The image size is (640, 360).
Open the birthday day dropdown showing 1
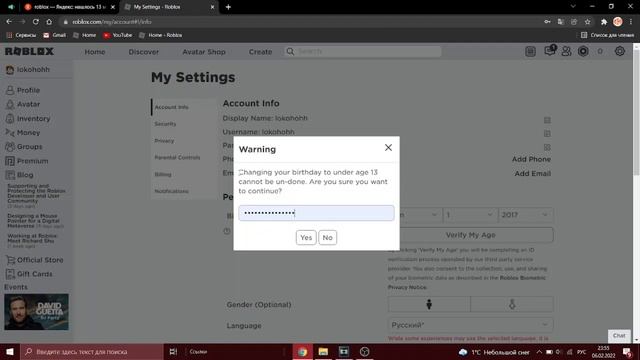coord(470,215)
